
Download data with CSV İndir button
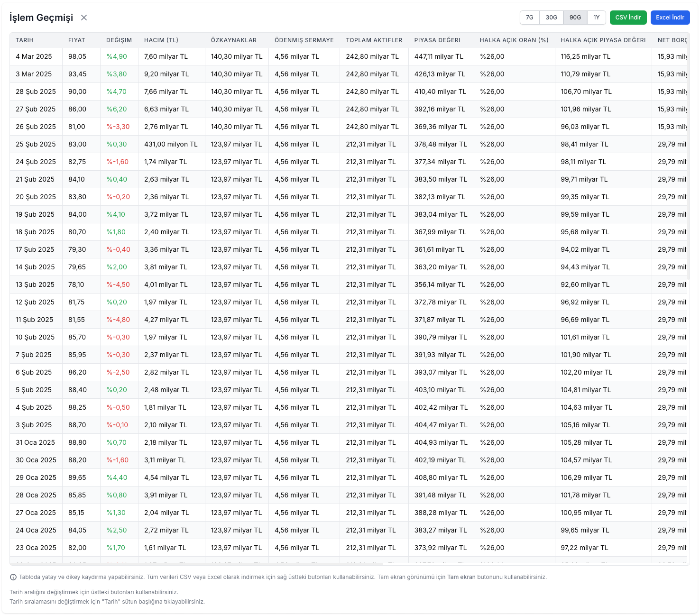628,18
